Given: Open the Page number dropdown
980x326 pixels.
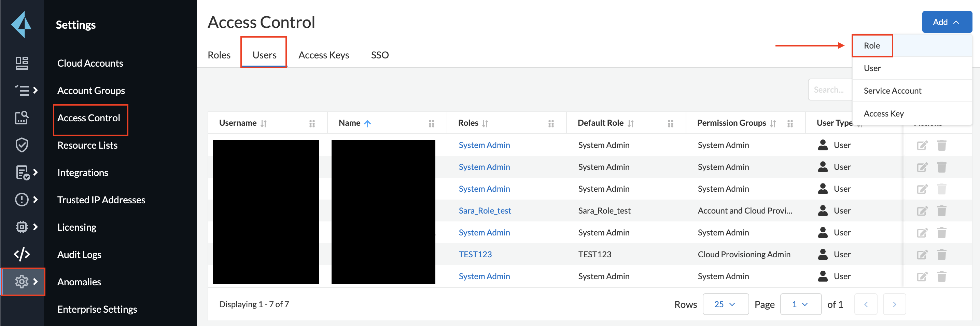Looking at the screenshot, I should point(800,304).
